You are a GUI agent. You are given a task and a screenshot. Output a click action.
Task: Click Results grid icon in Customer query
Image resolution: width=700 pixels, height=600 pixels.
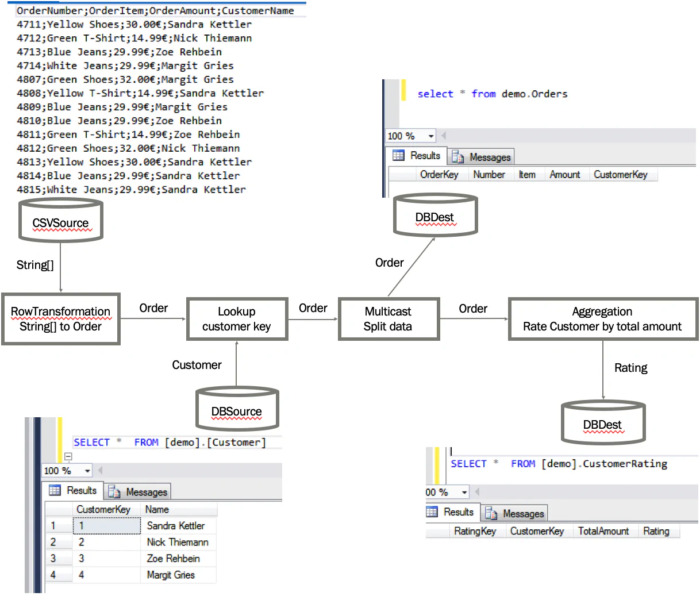click(x=55, y=490)
